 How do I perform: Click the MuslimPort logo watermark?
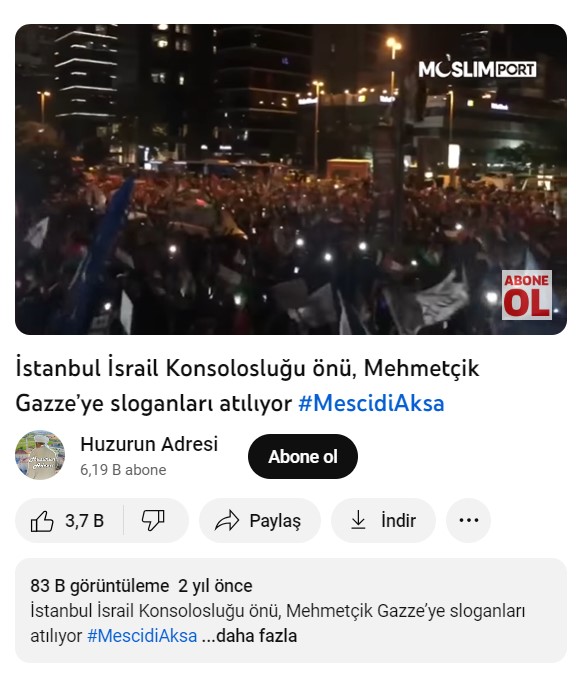point(477,68)
